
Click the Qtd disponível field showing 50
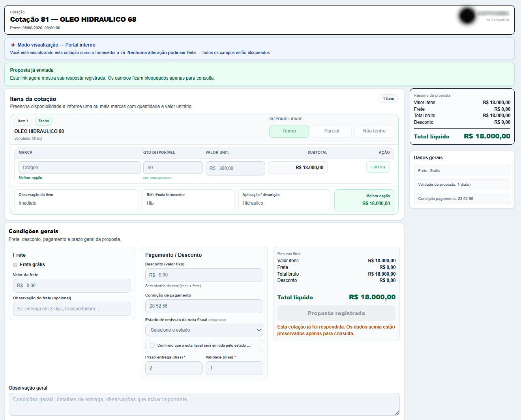pos(173,168)
